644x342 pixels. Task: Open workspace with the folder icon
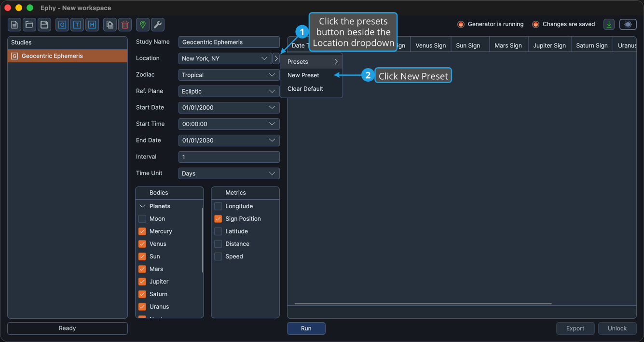point(29,25)
